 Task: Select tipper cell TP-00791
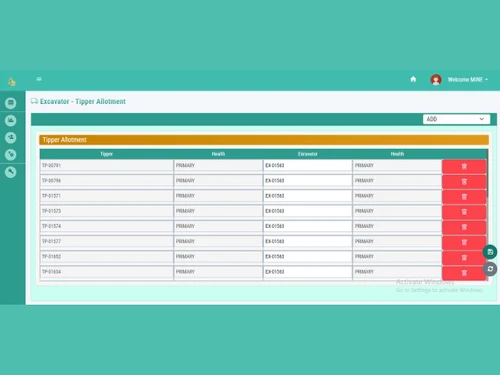[x=107, y=166]
